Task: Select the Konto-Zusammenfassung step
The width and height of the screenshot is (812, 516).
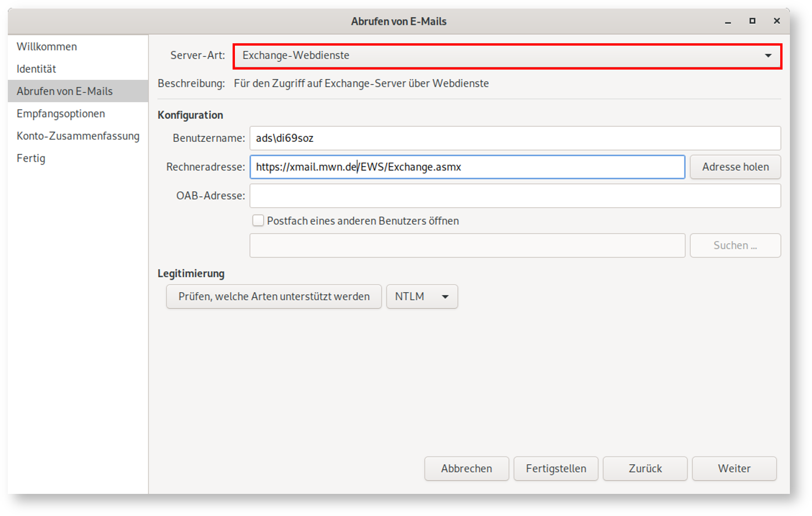Action: pos(78,136)
